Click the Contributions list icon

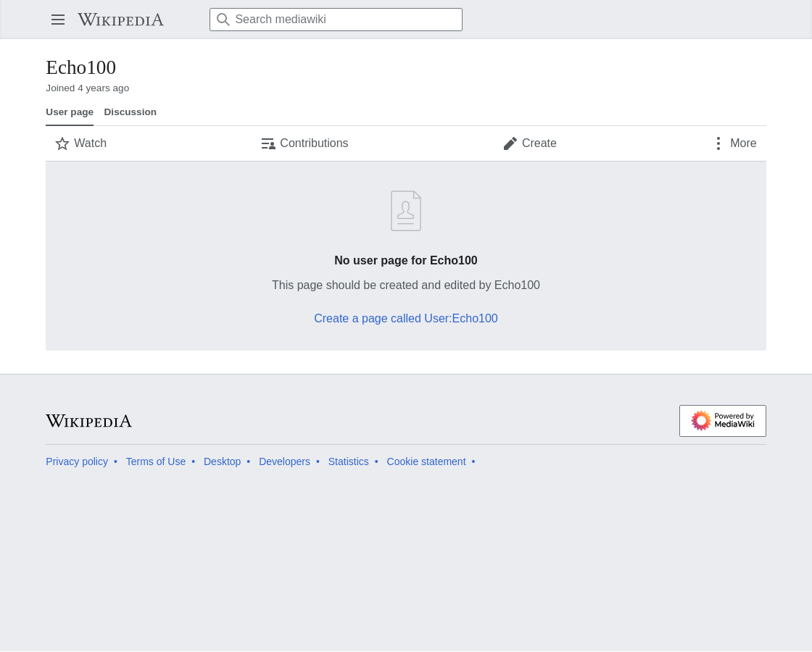tap(268, 143)
